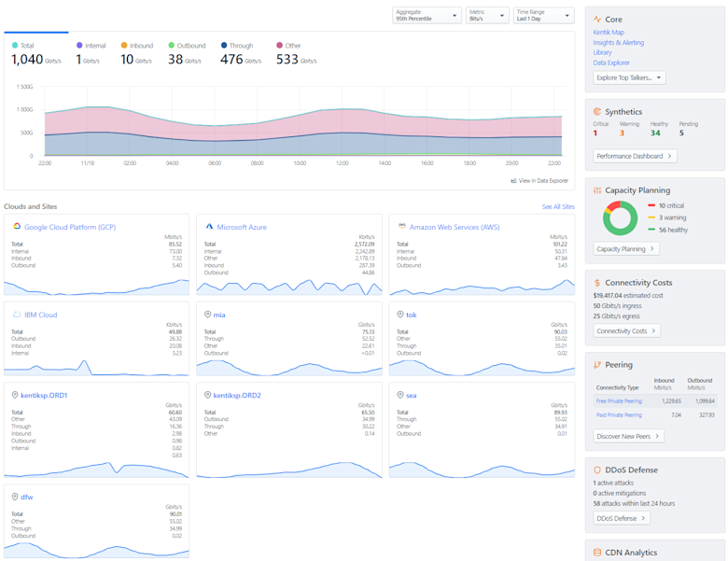
Task: Click the Synthetics section icon
Action: tap(597, 111)
